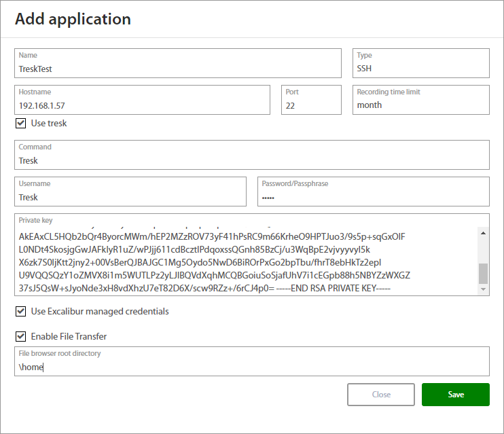Click inside the Private key text area

tap(245, 261)
